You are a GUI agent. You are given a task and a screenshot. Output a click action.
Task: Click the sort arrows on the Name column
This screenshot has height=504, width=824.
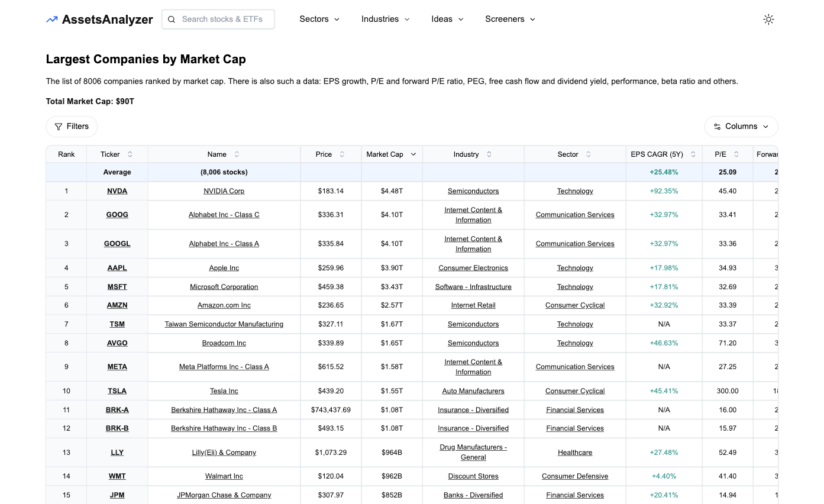pyautogui.click(x=237, y=154)
